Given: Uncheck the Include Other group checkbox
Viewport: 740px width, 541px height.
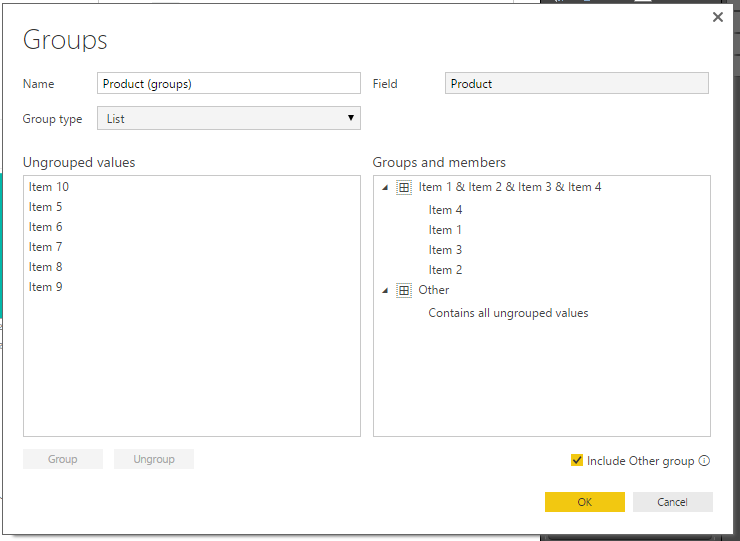Looking at the screenshot, I should 577,460.
